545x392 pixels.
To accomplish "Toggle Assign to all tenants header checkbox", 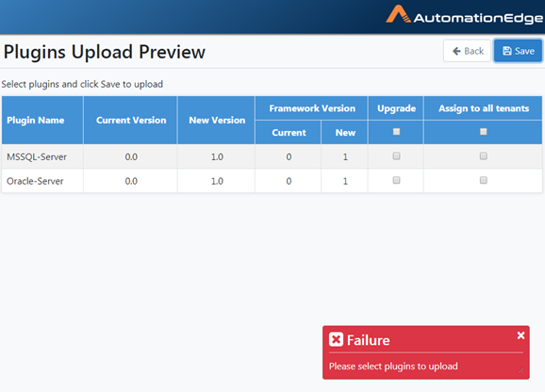I will coord(483,132).
